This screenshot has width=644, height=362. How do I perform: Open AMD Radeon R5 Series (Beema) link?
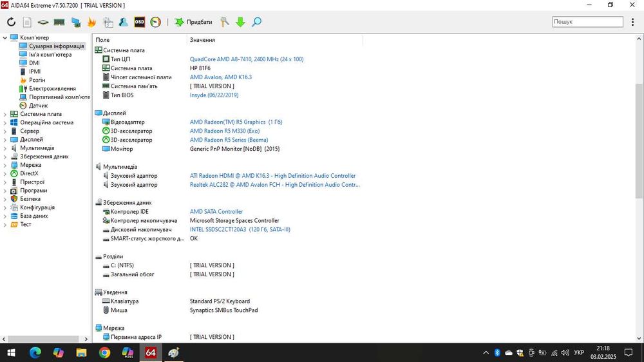229,140
